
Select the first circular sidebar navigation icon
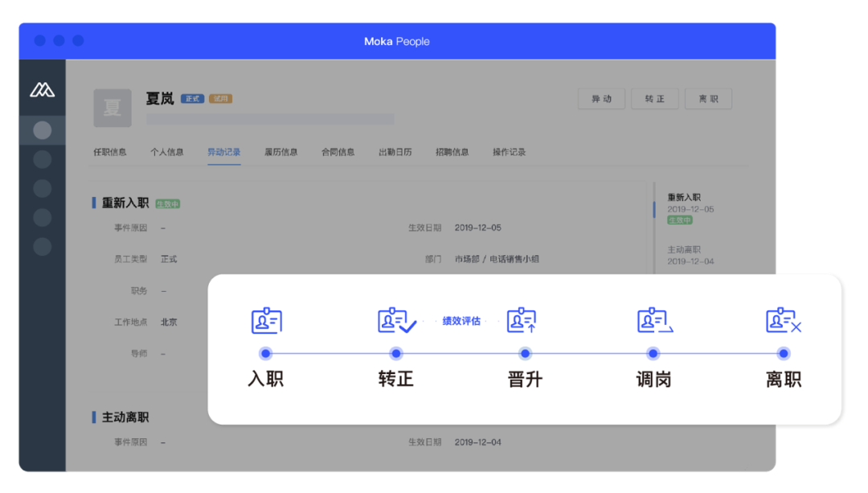41,129
